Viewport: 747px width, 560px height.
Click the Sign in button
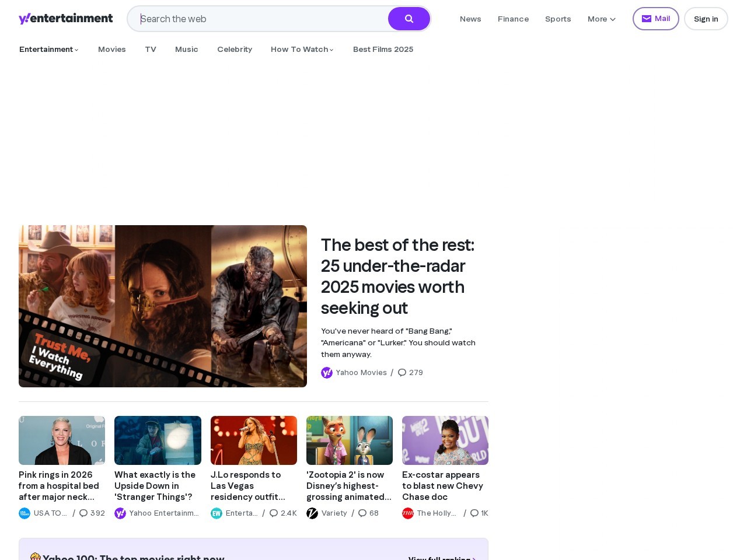click(x=706, y=19)
